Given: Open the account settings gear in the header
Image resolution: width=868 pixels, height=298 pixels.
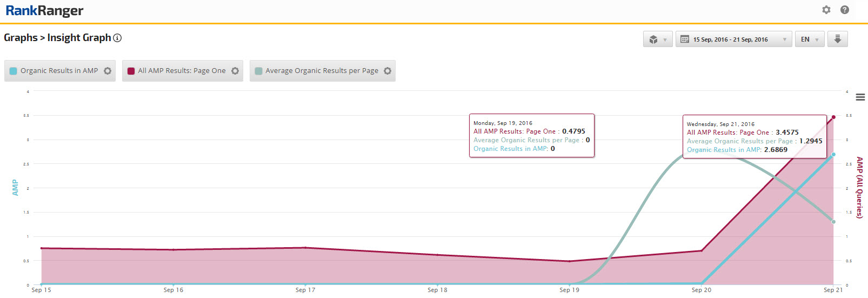Looking at the screenshot, I should [x=826, y=10].
